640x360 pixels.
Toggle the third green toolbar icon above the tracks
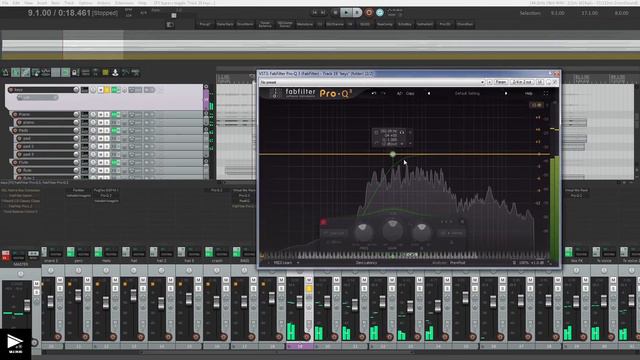pos(66,73)
